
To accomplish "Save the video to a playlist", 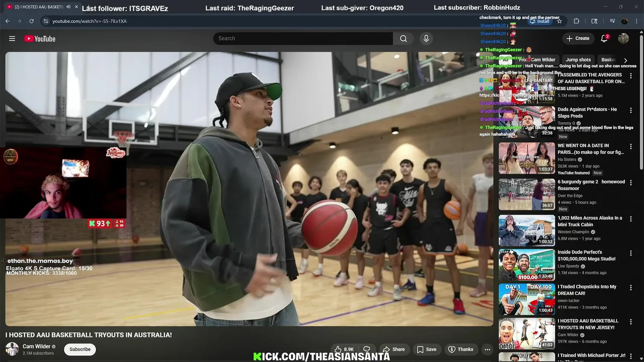I will [426, 349].
